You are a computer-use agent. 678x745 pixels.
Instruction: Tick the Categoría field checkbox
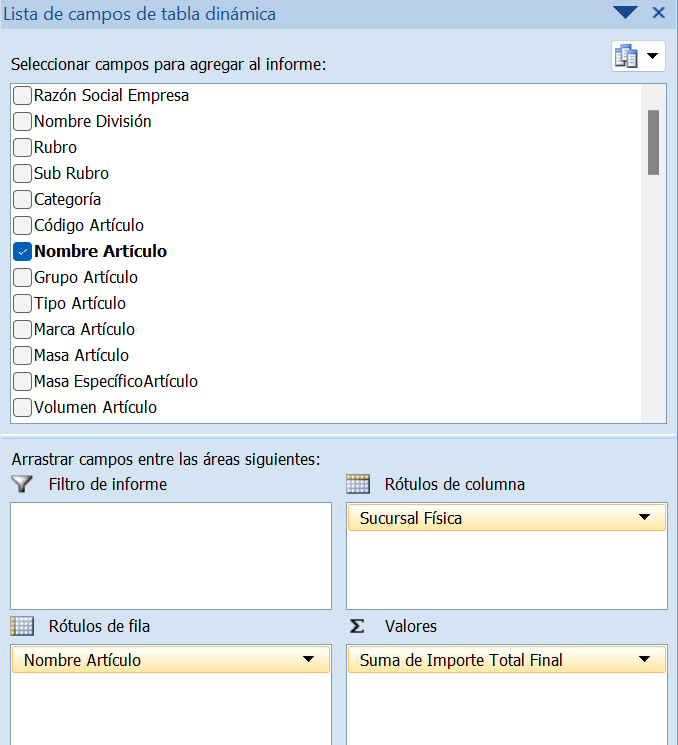click(x=22, y=200)
